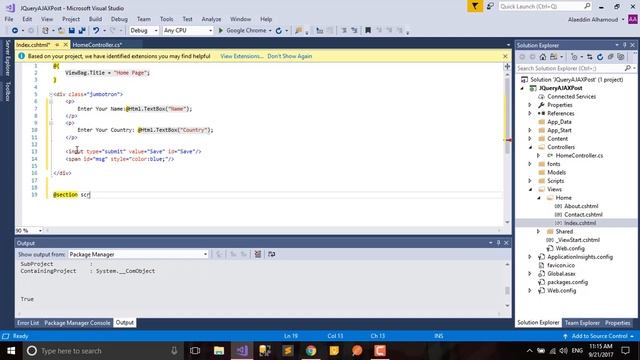Select Contact.cshtml in Solution Explorer
The image size is (640, 360).
click(583, 215)
